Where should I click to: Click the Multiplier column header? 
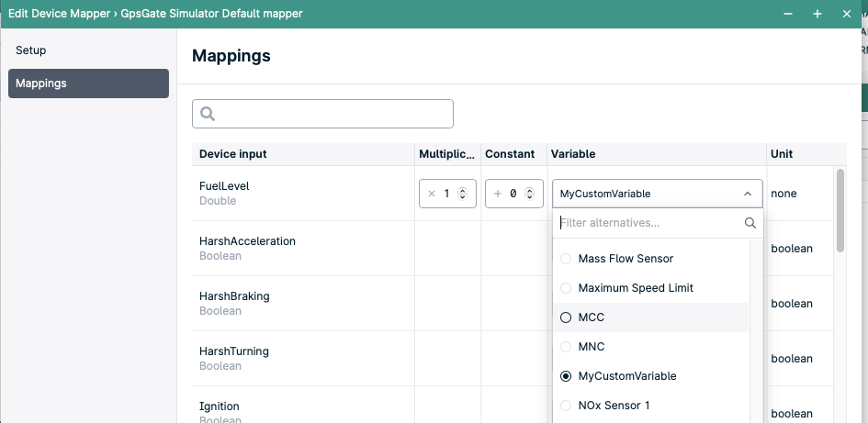[446, 154]
